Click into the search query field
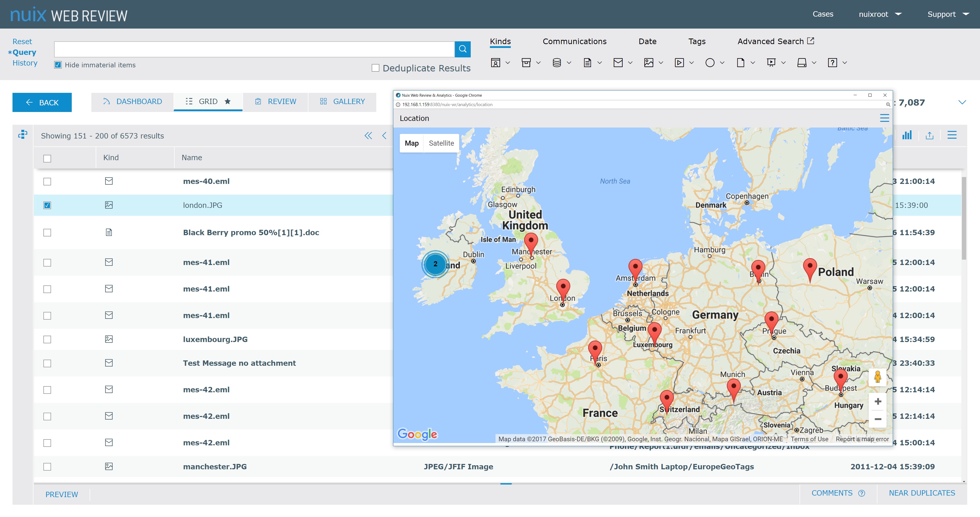Image resolution: width=980 pixels, height=517 pixels. [254, 49]
